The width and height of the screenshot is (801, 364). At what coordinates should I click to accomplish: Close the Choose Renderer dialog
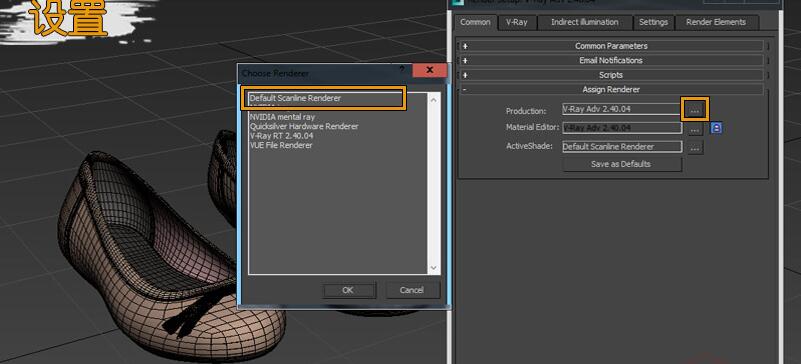(430, 70)
